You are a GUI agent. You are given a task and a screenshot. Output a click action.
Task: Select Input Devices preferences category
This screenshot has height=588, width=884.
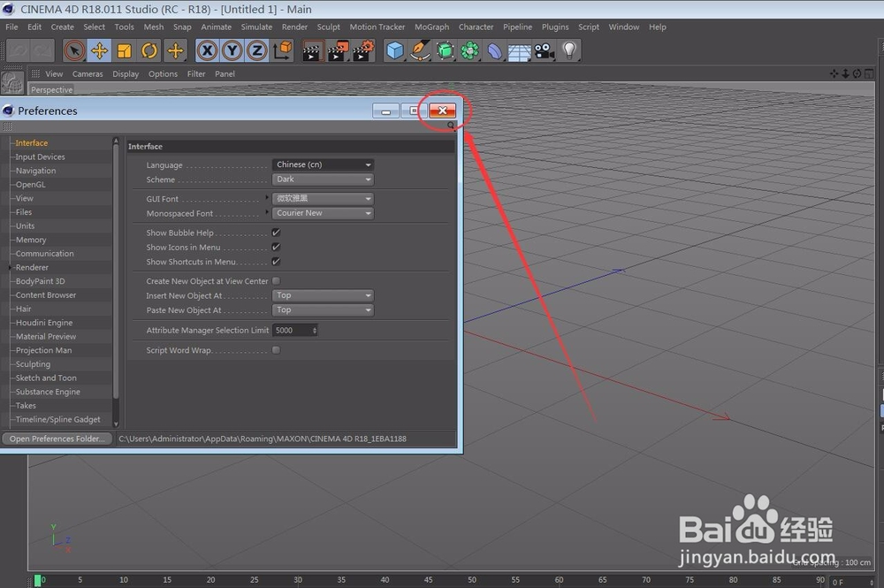point(40,157)
